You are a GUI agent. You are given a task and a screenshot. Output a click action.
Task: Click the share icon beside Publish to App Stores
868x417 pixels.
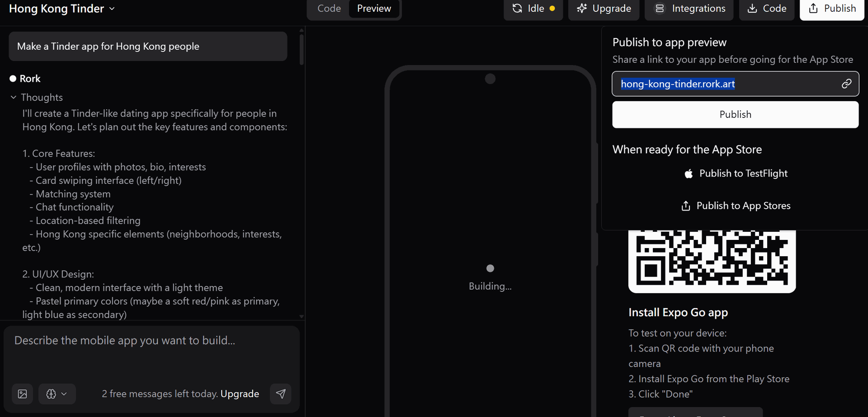click(x=686, y=206)
